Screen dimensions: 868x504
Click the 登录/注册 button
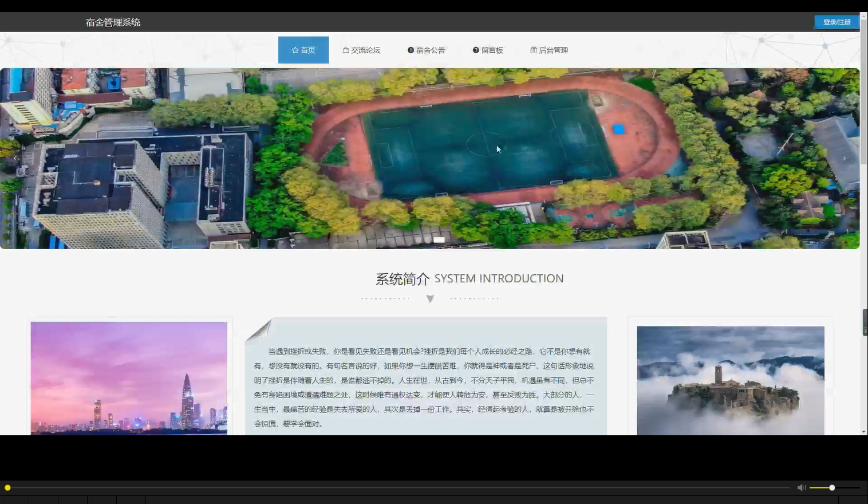[837, 21]
